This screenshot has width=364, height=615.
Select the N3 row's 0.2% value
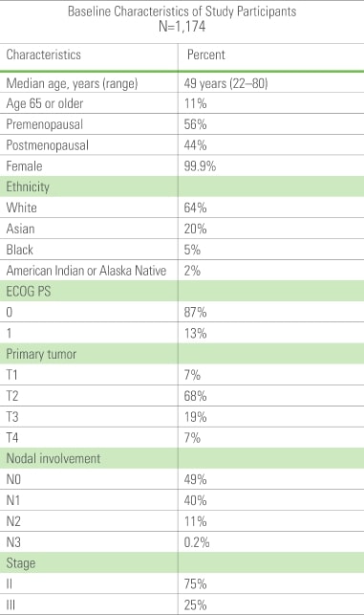(197, 542)
